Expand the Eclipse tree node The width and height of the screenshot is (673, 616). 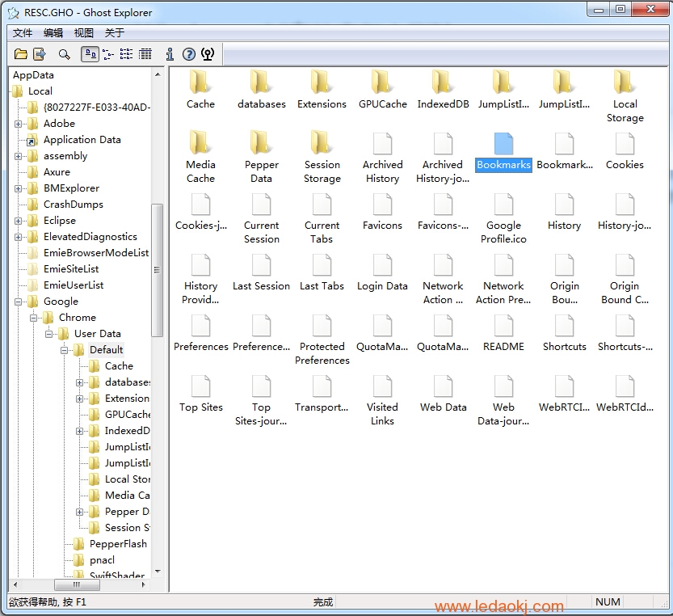coord(18,221)
